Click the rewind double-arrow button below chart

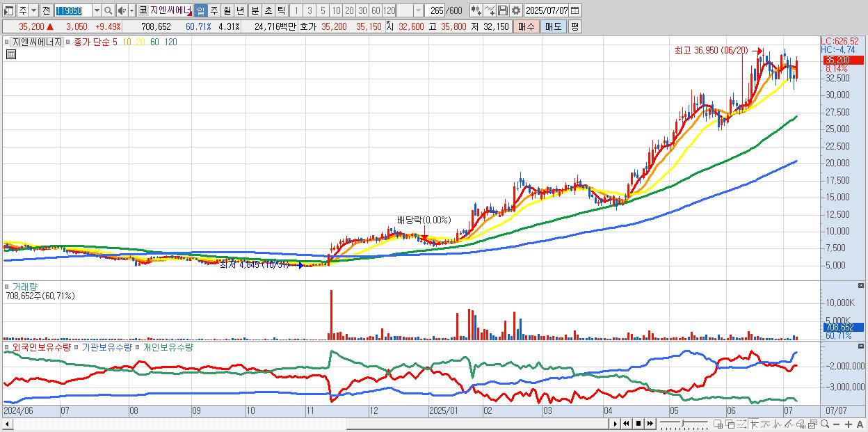(x=626, y=424)
